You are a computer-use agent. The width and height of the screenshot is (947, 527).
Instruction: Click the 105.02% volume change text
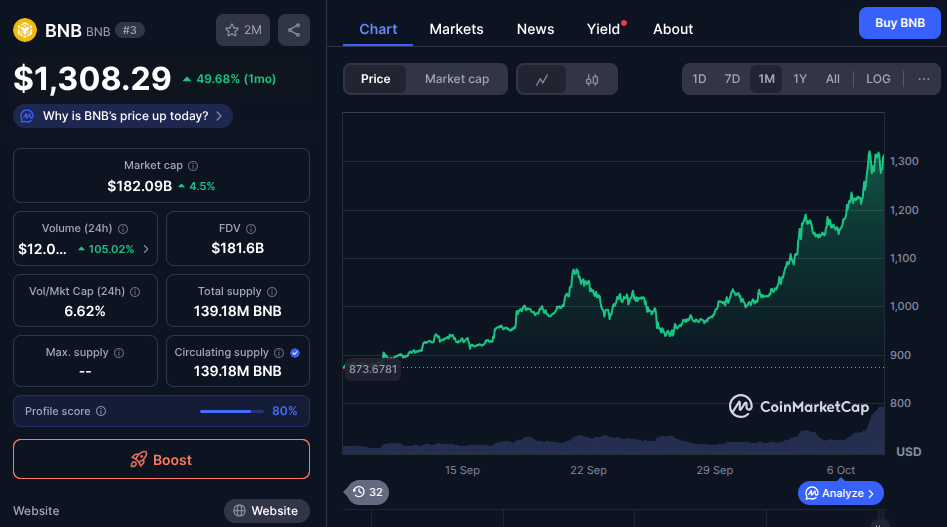(111, 249)
